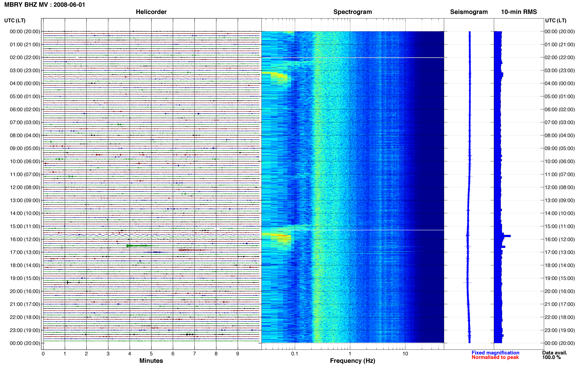588x368 pixels.
Task: Click right time label '10:00 (06:00)'
Action: pyautogui.click(x=560, y=161)
